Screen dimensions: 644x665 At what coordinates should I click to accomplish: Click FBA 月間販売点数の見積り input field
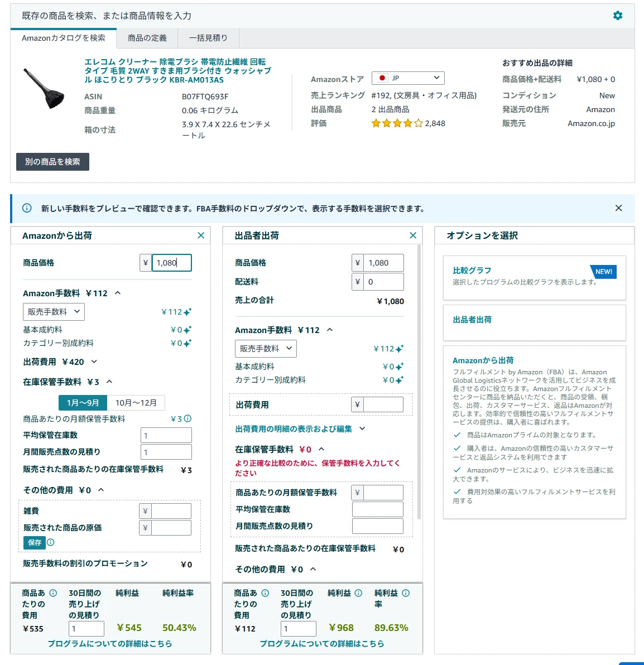(166, 452)
